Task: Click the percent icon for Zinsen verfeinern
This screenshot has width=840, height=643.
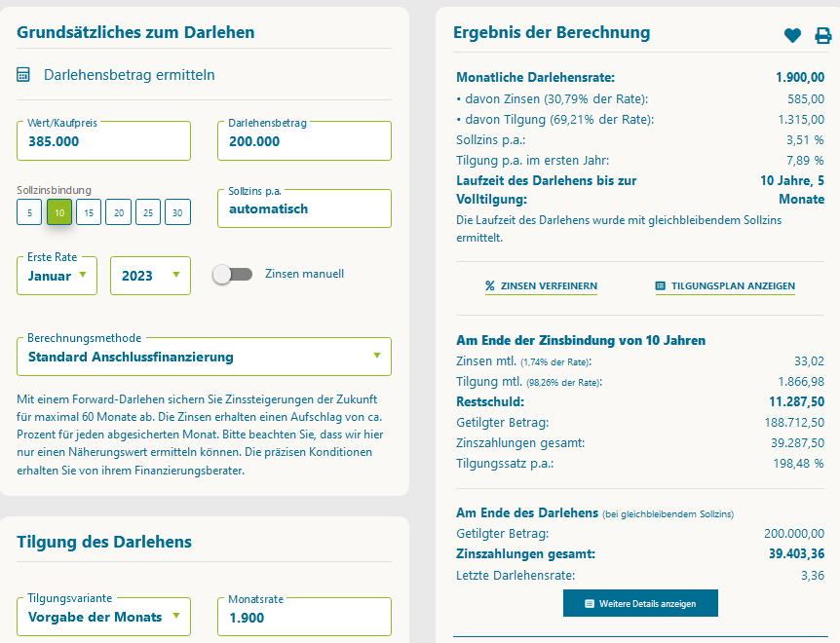Action: coord(490,286)
